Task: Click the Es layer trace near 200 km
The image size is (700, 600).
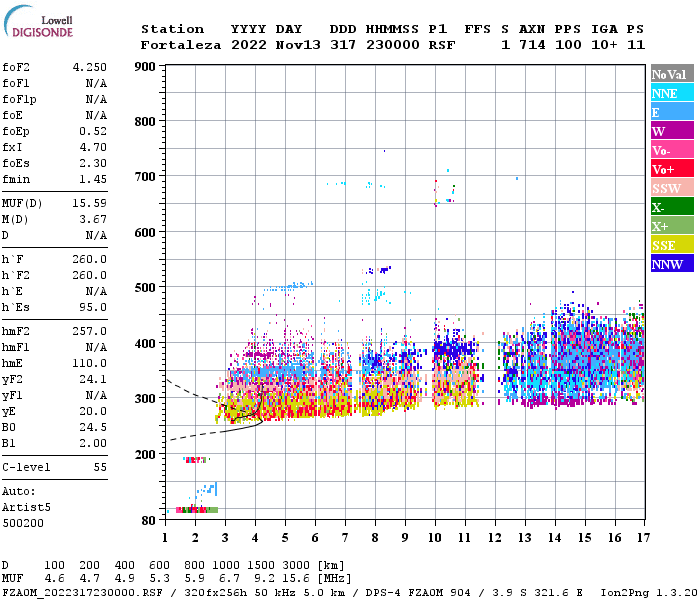Action: pos(196,459)
